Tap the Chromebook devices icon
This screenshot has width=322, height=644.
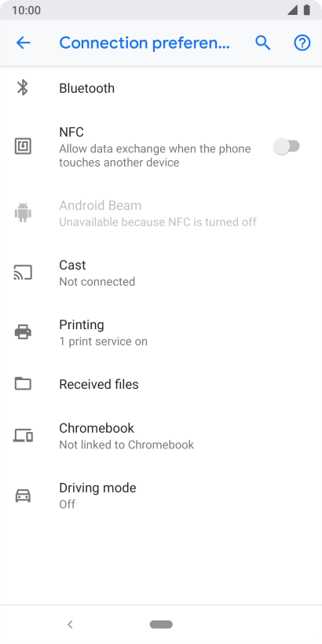pos(23,435)
